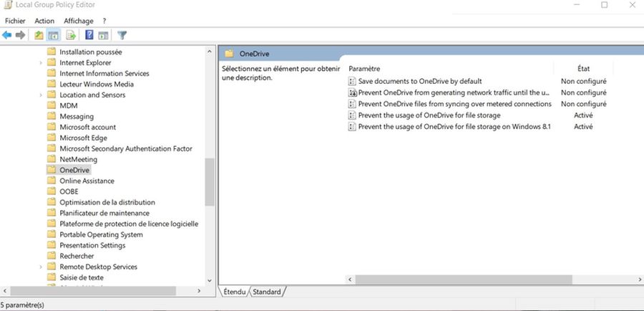Select the OneDrive tree item

click(x=74, y=170)
